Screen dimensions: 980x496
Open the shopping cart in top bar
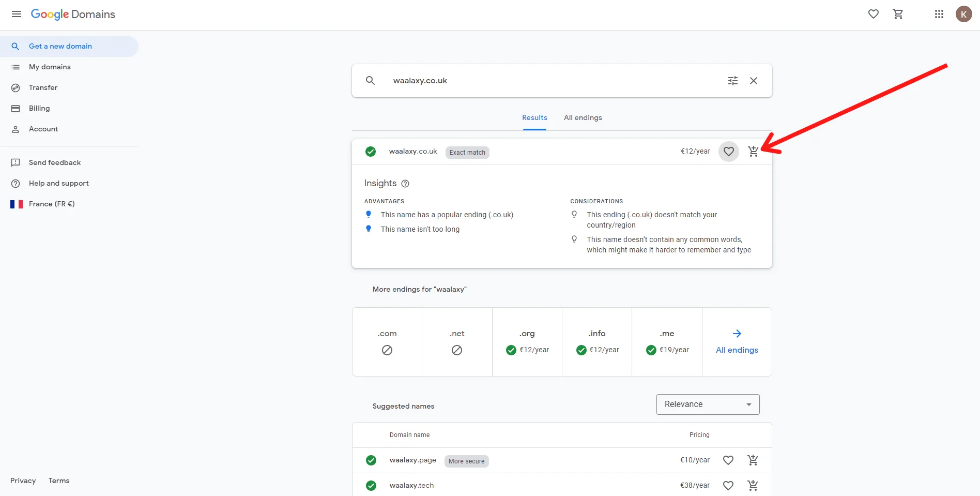pos(898,14)
